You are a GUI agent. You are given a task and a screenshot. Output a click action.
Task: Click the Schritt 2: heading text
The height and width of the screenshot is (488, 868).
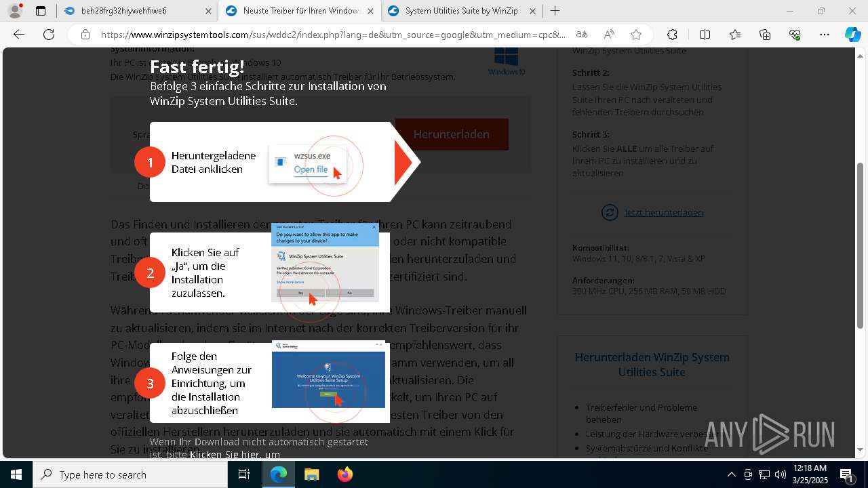pos(591,73)
